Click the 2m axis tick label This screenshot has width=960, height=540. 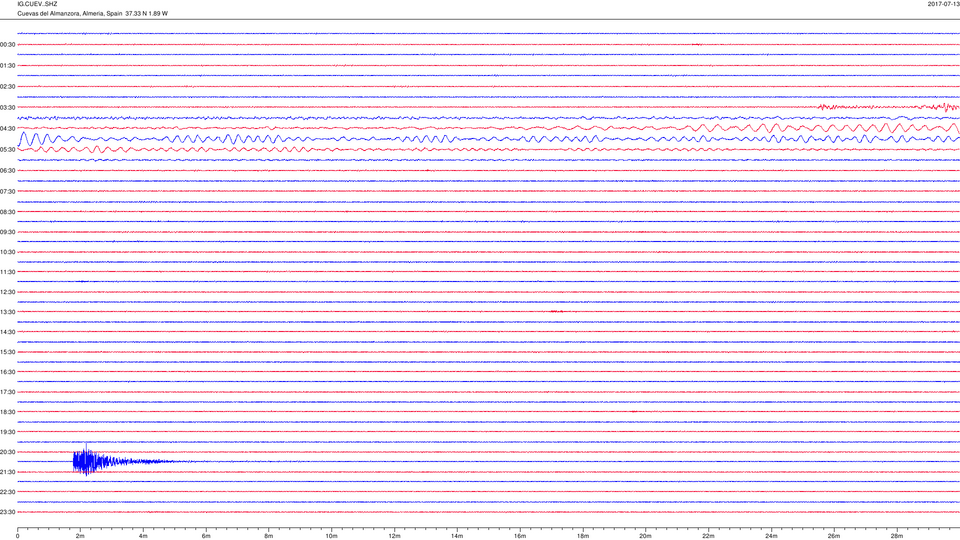tap(80, 536)
